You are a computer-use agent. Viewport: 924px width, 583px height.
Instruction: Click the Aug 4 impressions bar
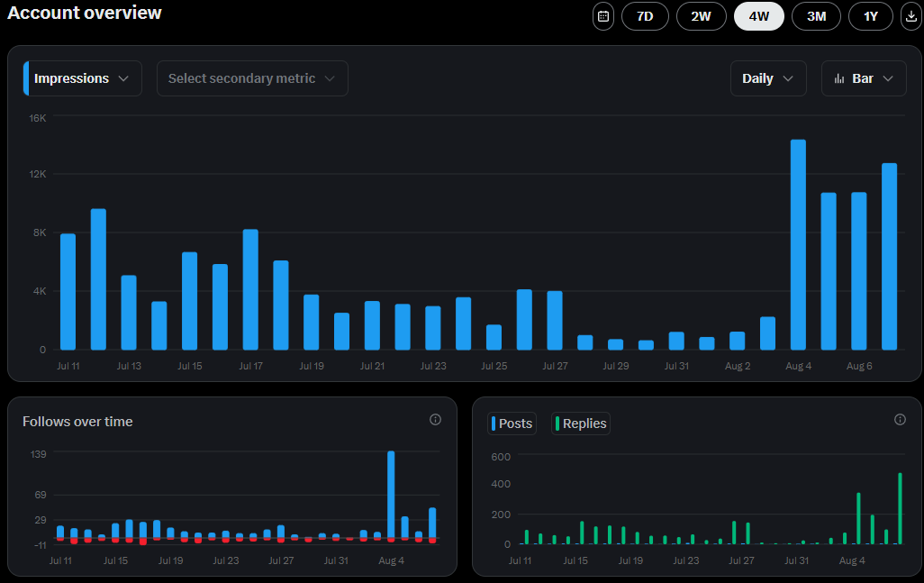(x=798, y=244)
